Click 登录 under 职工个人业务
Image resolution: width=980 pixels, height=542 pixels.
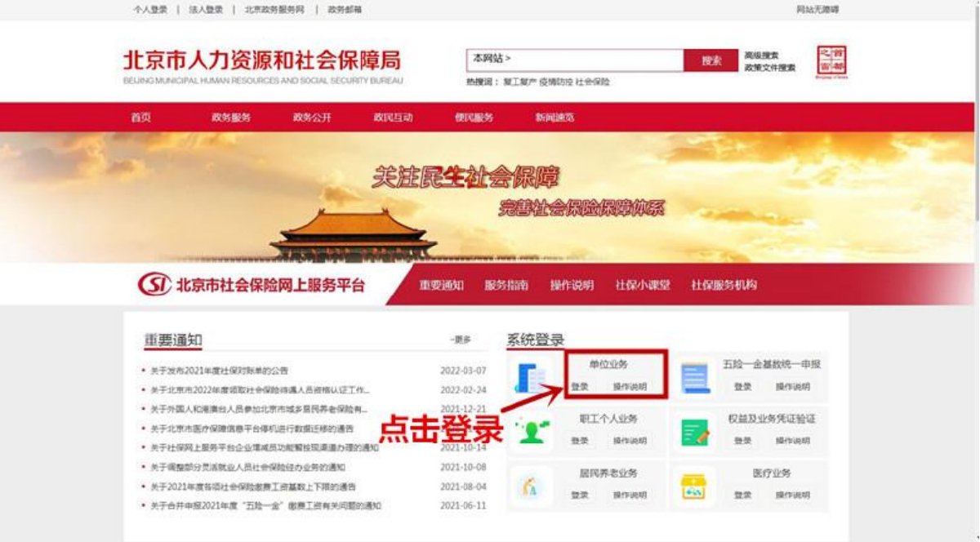pos(579,441)
